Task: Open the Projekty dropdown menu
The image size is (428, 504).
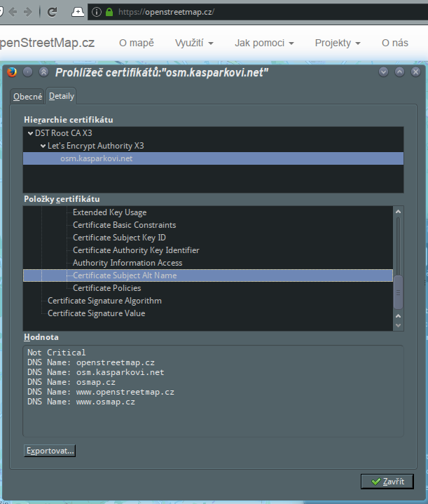Action: click(338, 43)
